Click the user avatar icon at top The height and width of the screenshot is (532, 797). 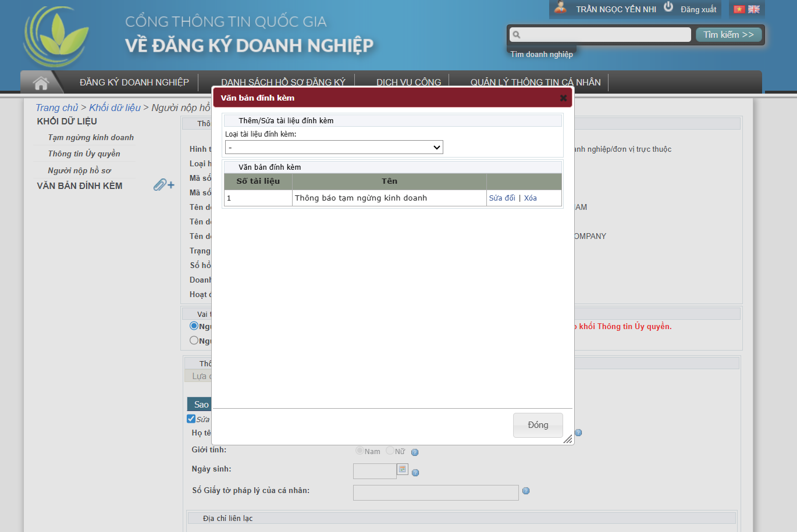click(x=561, y=8)
